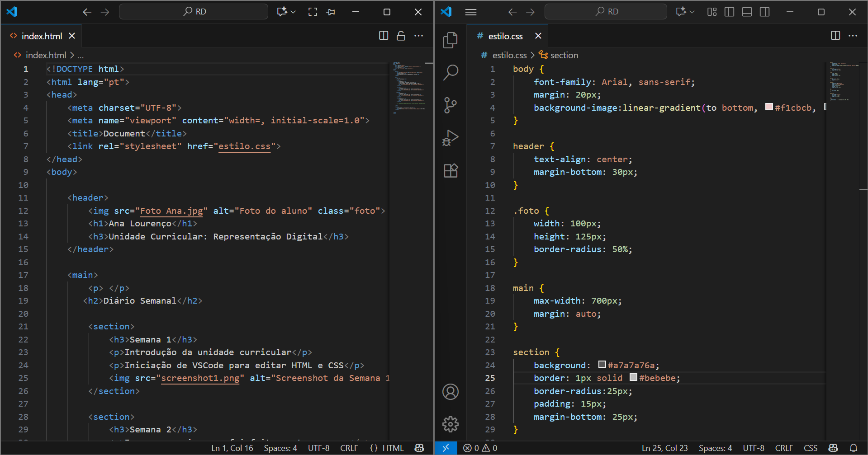Select the estilo.css editor tab
Screen dimensions: 868x455
click(505, 36)
